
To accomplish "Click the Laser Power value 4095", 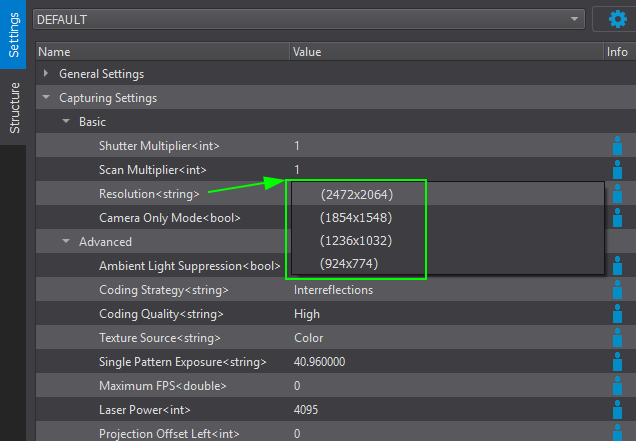I will [307, 410].
